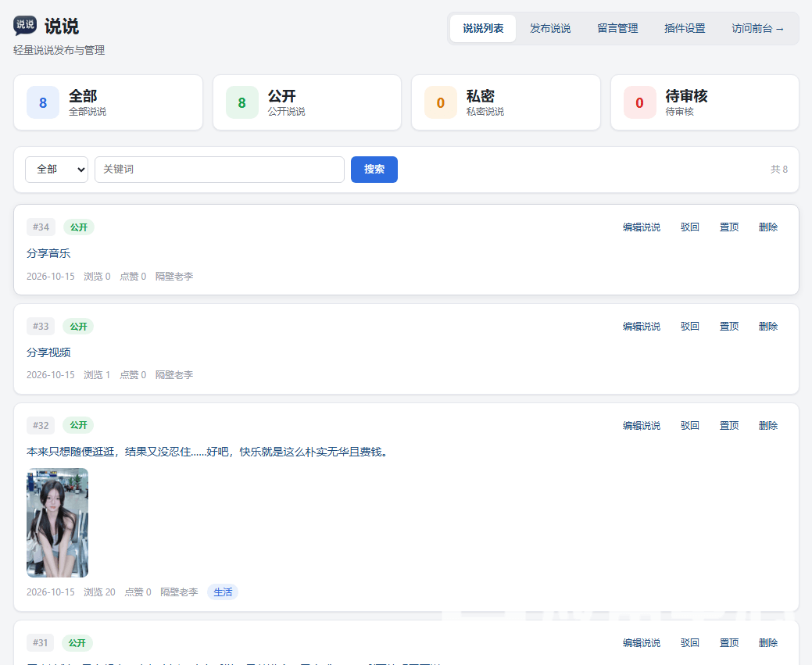
Task: Go to the 插件设置 tab
Action: pyautogui.click(x=685, y=28)
